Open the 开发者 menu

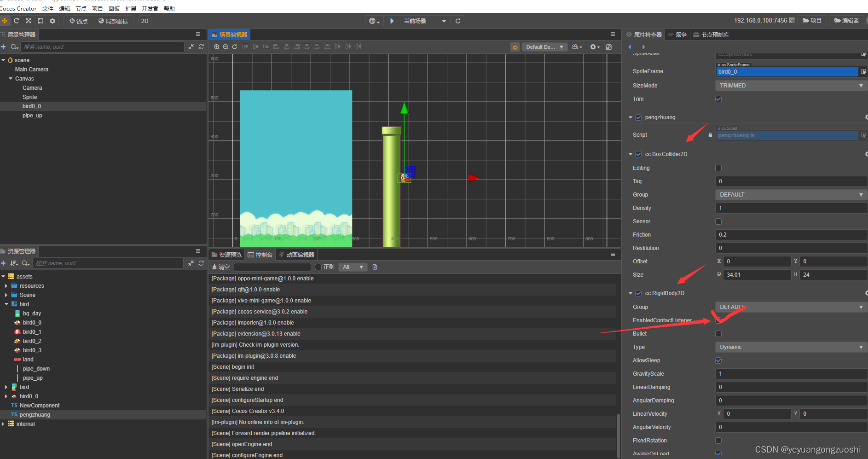click(150, 8)
